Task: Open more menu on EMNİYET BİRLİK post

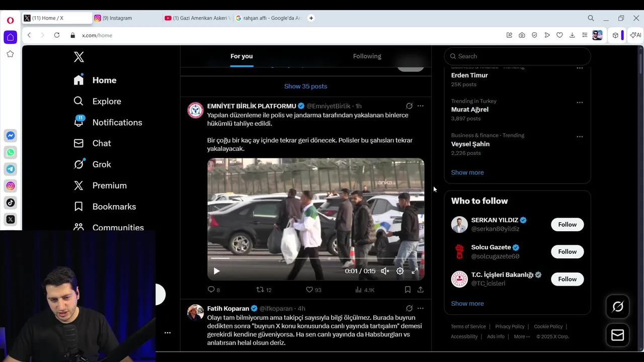Action: [x=421, y=106]
